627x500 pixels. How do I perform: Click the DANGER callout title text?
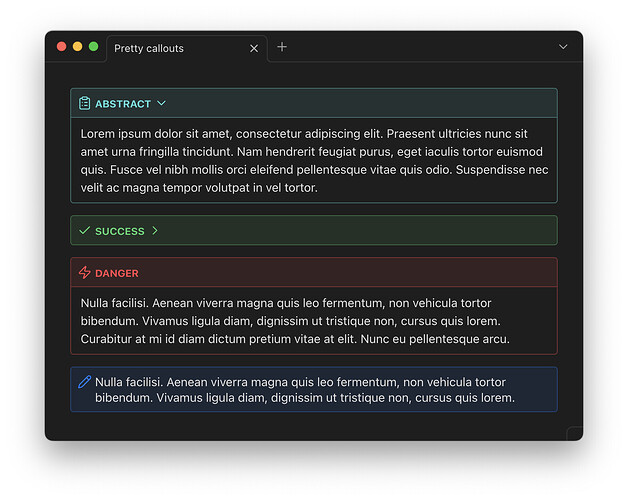point(117,274)
